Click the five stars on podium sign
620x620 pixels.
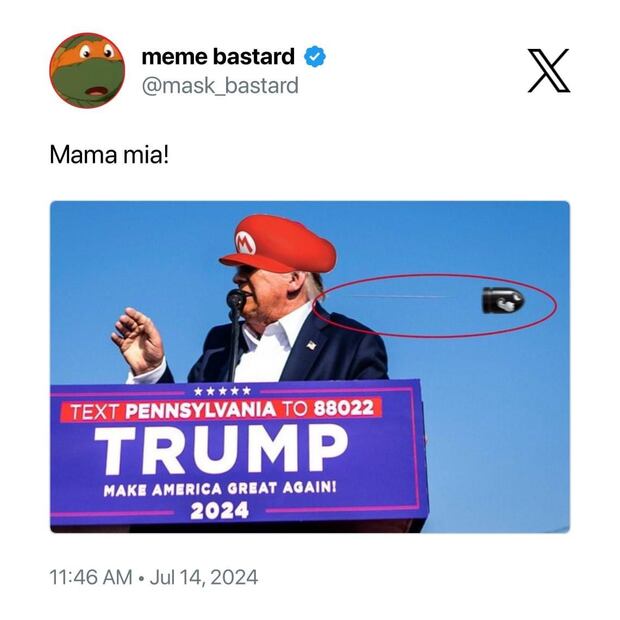[x=223, y=391]
